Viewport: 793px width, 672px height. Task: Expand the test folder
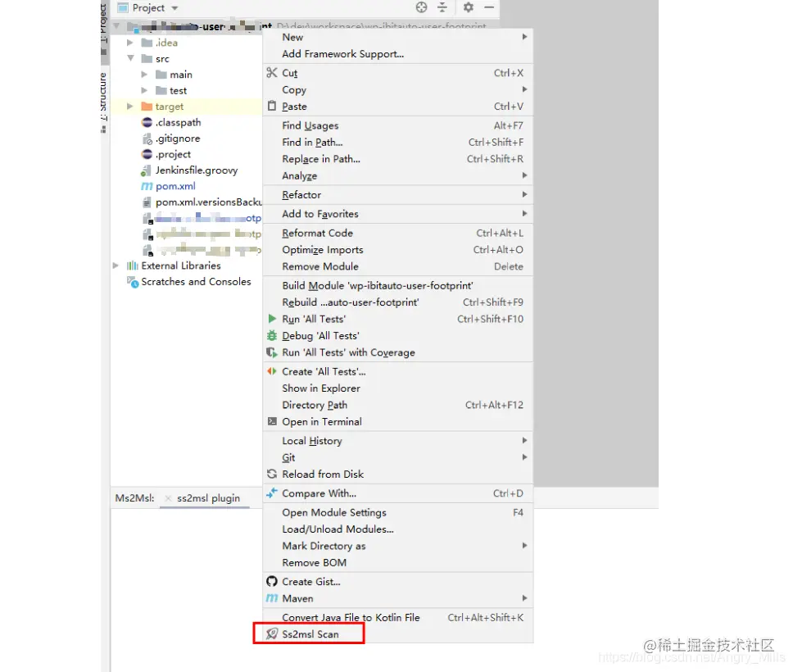(x=144, y=91)
